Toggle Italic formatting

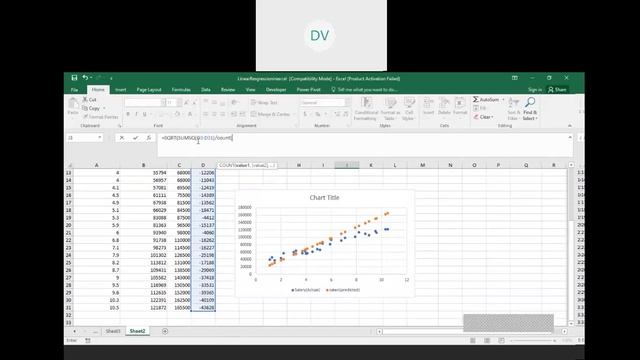click(136, 114)
